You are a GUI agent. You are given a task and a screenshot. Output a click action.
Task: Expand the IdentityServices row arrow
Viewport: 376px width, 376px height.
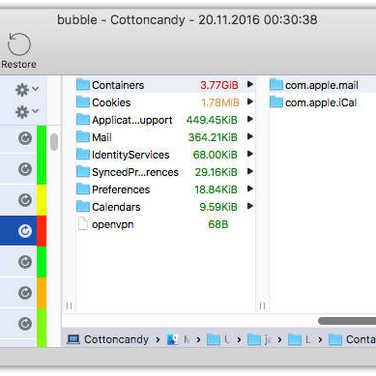coord(250,154)
